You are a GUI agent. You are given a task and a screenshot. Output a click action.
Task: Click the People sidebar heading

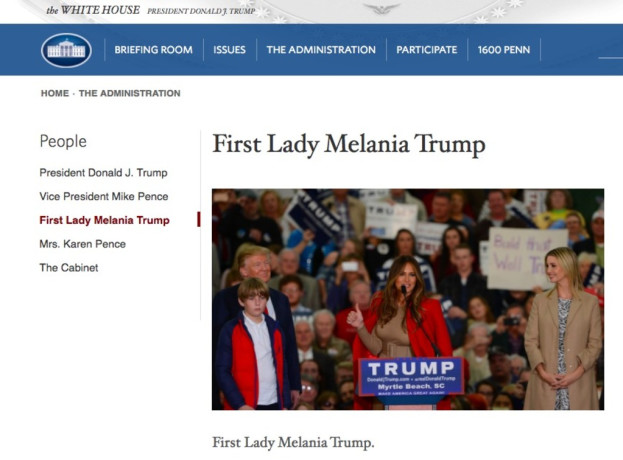pos(63,142)
